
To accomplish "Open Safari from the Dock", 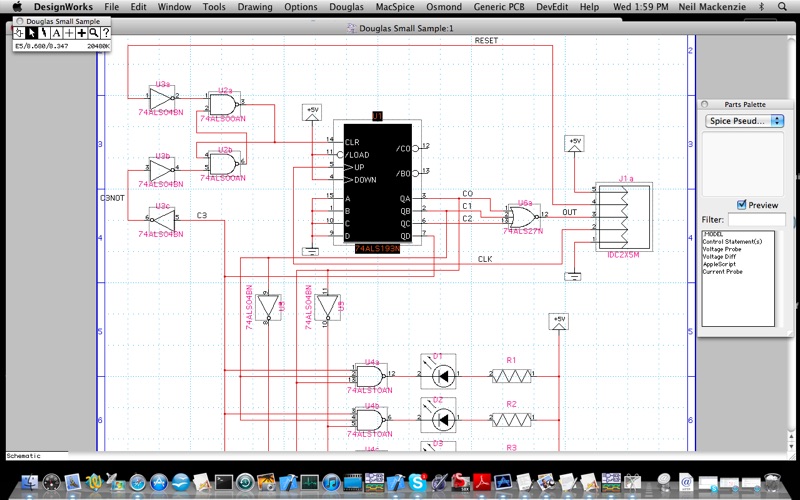I will [x=138, y=482].
